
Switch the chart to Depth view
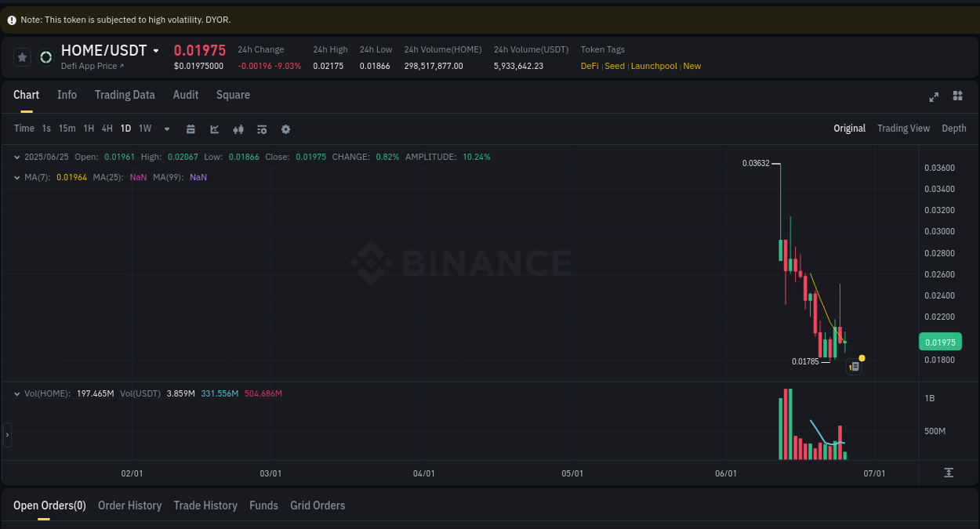tap(954, 128)
